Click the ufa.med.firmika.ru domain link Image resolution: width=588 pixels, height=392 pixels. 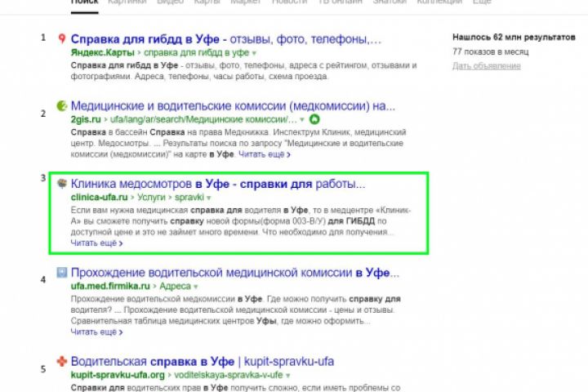tap(110, 286)
